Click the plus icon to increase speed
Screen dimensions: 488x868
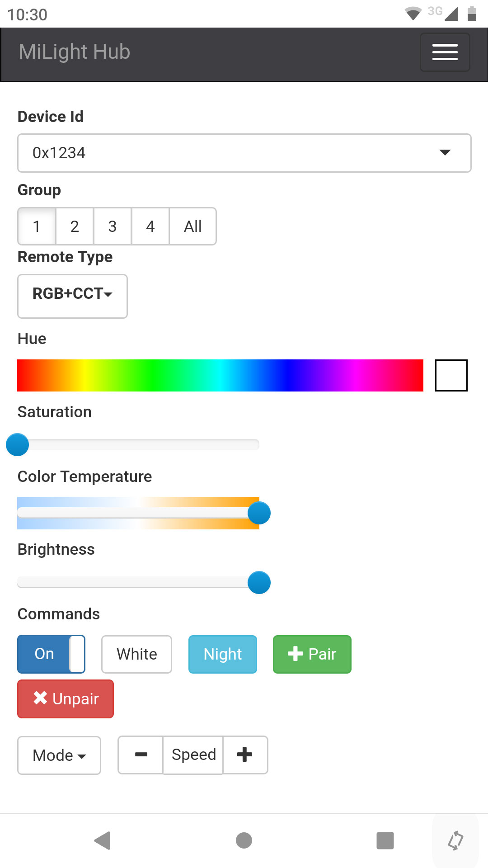pos(245,755)
